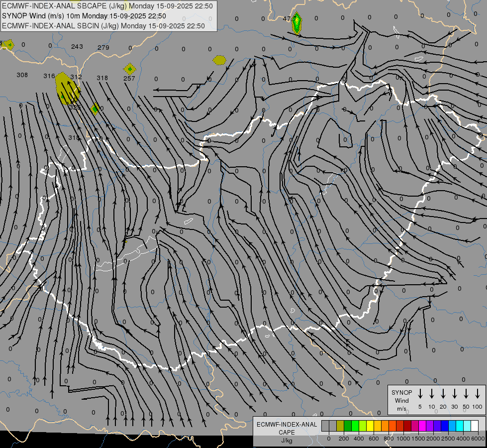487x448 pixels.
Task: Select the olive swatch in CAPE legend
Action: (340, 426)
